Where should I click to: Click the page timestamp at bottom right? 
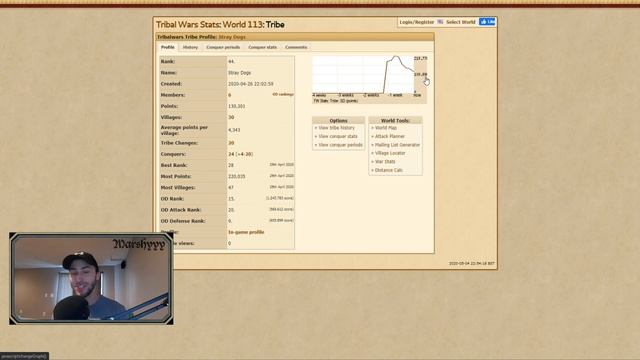471,264
